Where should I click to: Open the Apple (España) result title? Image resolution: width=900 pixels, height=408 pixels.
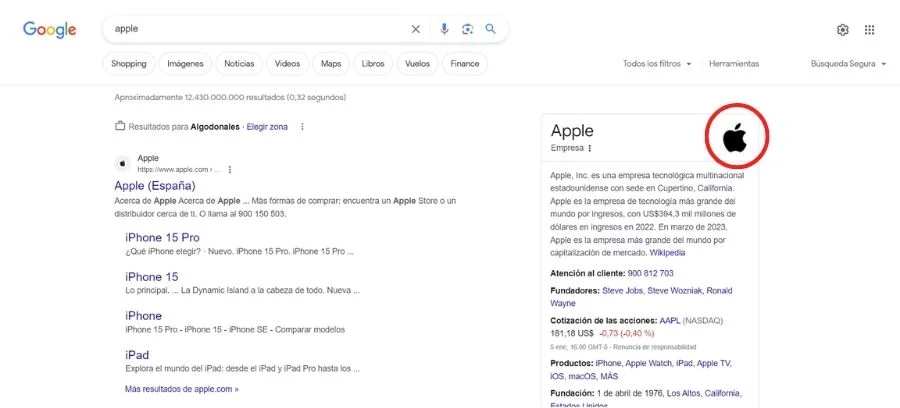click(x=155, y=186)
